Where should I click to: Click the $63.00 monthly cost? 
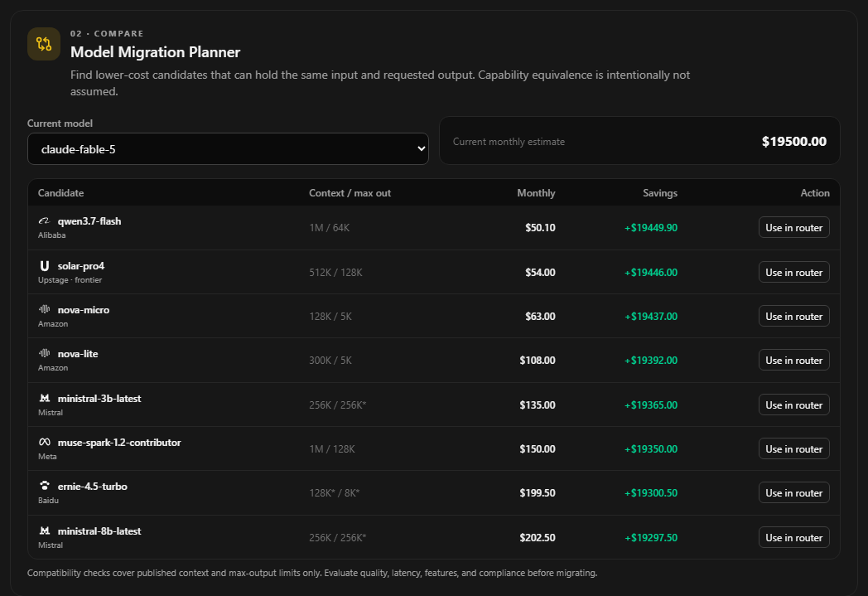[540, 317]
